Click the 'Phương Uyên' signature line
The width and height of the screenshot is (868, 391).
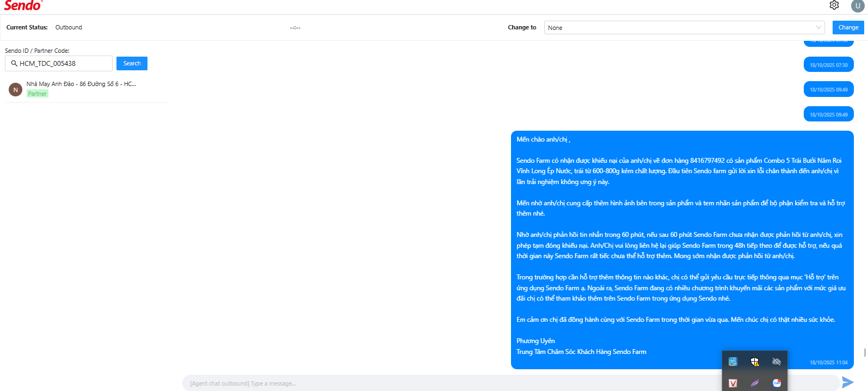[x=535, y=341]
